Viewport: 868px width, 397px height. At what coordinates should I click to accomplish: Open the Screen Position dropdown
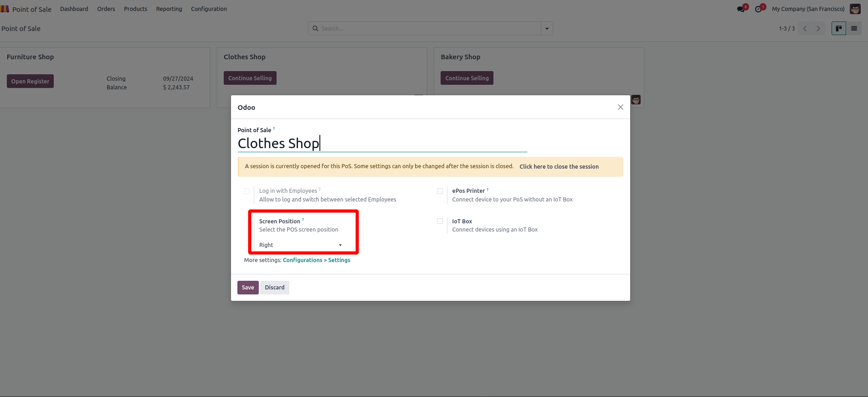301,245
